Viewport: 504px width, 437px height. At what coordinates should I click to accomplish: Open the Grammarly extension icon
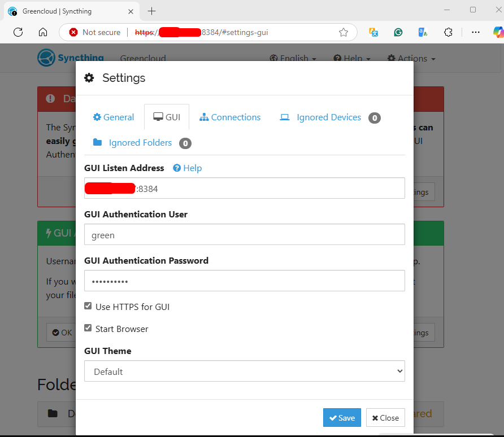coord(398,32)
